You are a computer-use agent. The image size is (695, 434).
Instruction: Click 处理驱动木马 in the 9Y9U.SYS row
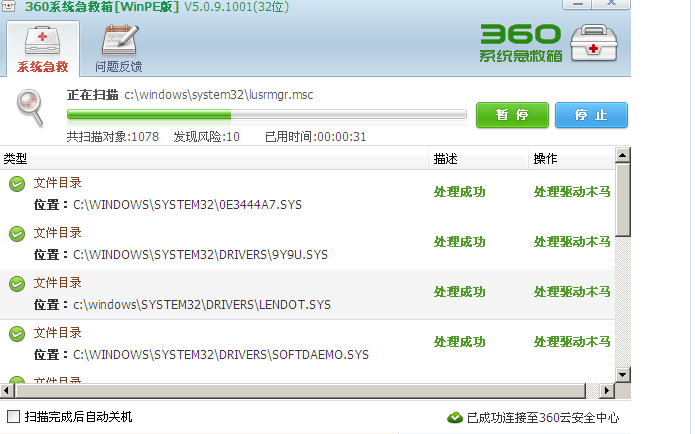572,242
